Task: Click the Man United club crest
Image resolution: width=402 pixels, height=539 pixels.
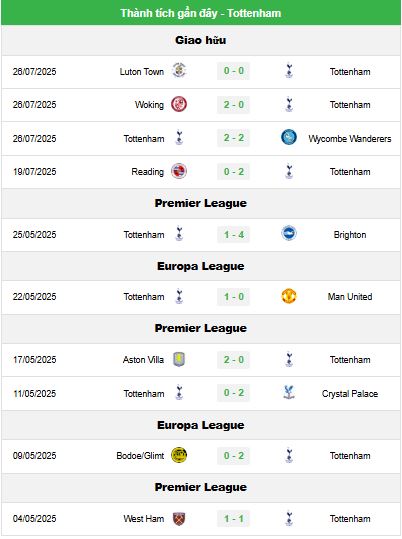Action: click(x=289, y=296)
